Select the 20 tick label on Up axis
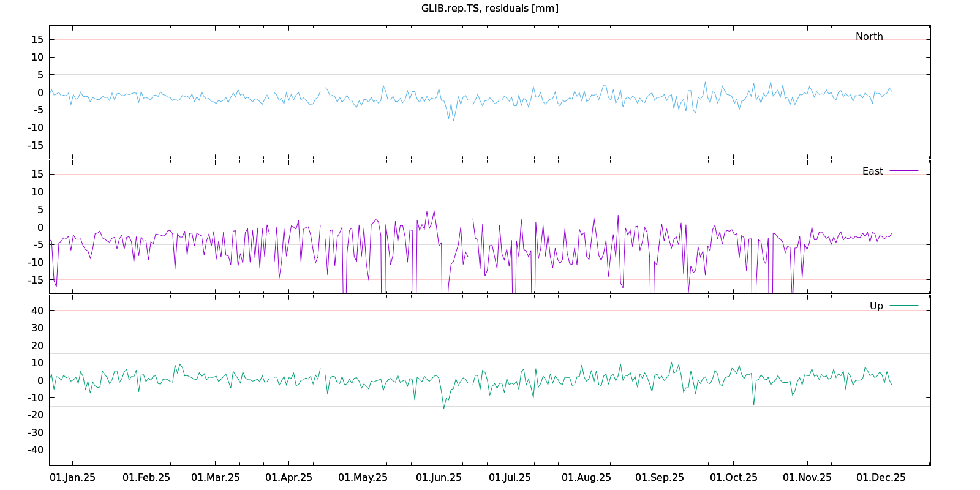Viewport: 980px width, 490px height. coord(37,345)
